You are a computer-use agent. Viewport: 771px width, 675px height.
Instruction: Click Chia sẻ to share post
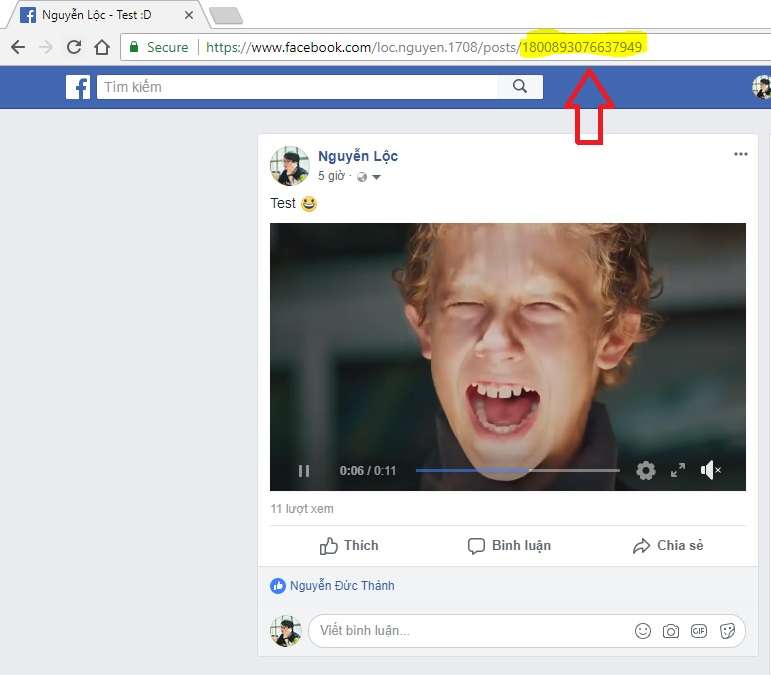[x=668, y=545]
